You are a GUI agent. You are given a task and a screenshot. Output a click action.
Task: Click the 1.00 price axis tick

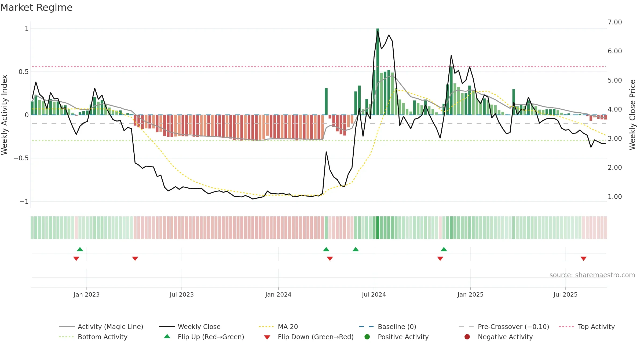pyautogui.click(x=614, y=197)
